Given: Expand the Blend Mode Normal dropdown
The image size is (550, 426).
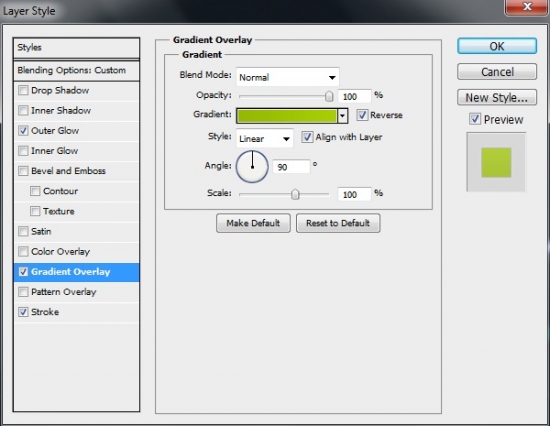Looking at the screenshot, I should point(288,77).
